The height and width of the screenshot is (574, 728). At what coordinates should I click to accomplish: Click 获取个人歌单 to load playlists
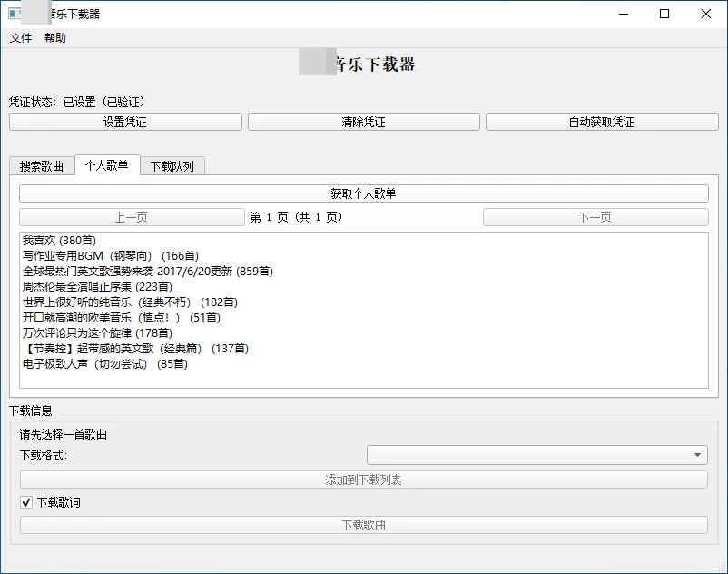pos(363,193)
